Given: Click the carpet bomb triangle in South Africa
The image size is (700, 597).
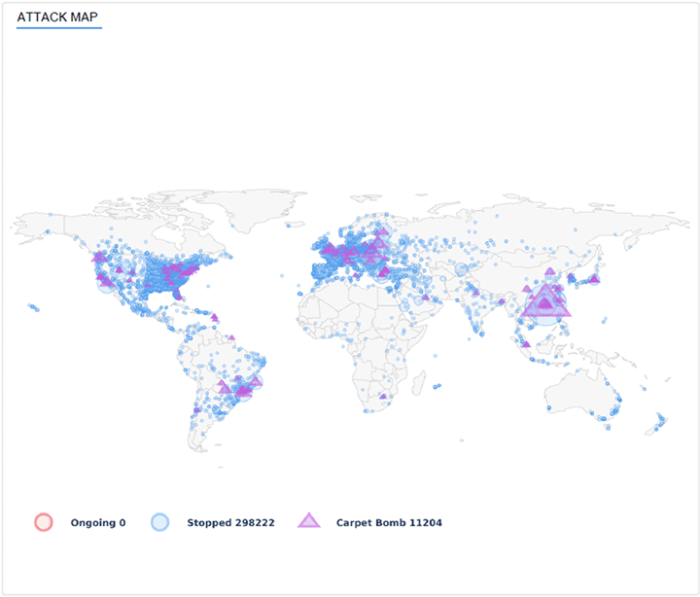Looking at the screenshot, I should point(384,397).
